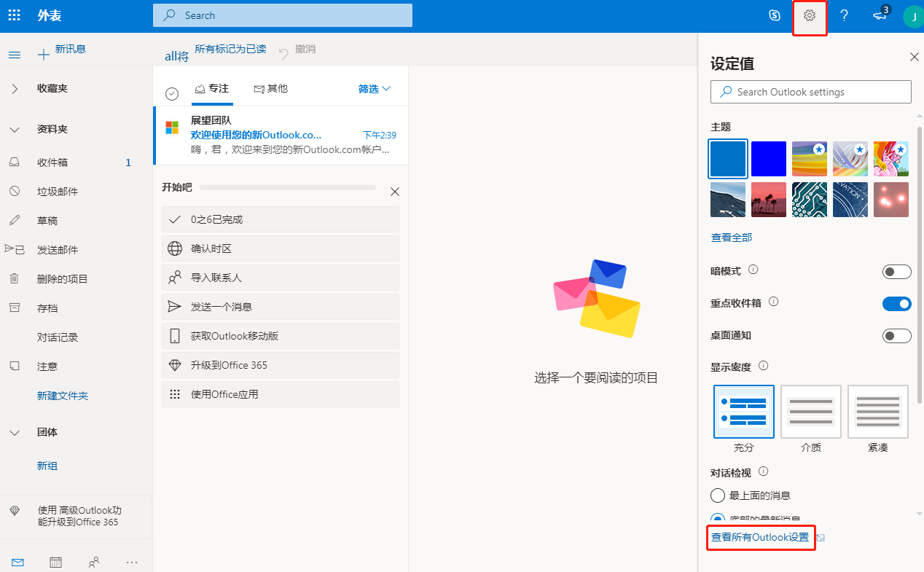924x572 pixels.
Task: Dismiss the 开始吧 getting started list
Action: click(x=395, y=192)
